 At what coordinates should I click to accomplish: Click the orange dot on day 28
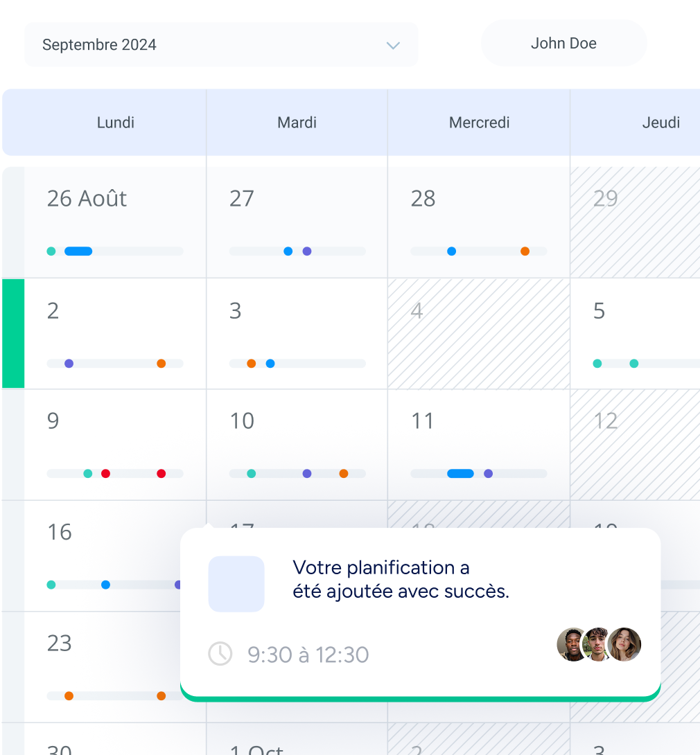[525, 251]
